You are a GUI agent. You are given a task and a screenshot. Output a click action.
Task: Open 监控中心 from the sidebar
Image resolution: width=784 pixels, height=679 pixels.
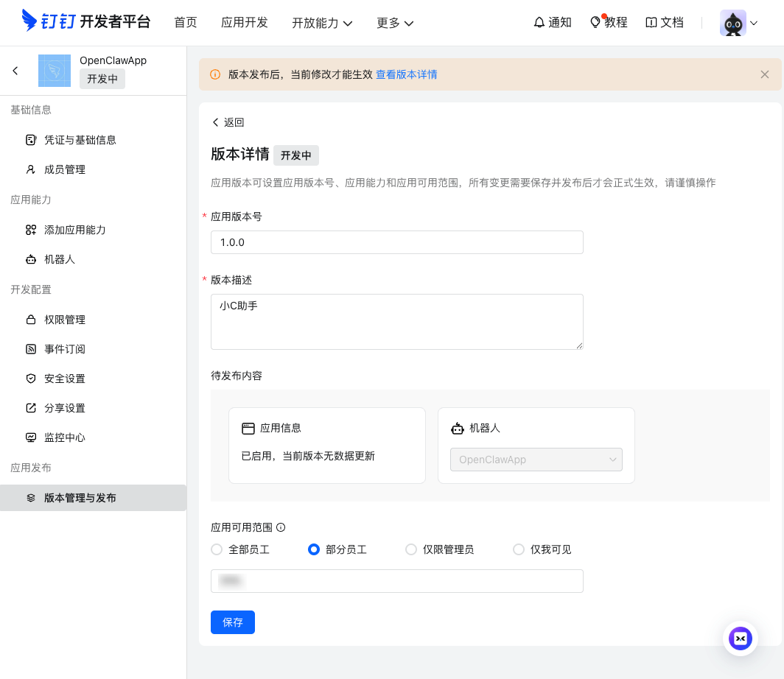(64, 437)
